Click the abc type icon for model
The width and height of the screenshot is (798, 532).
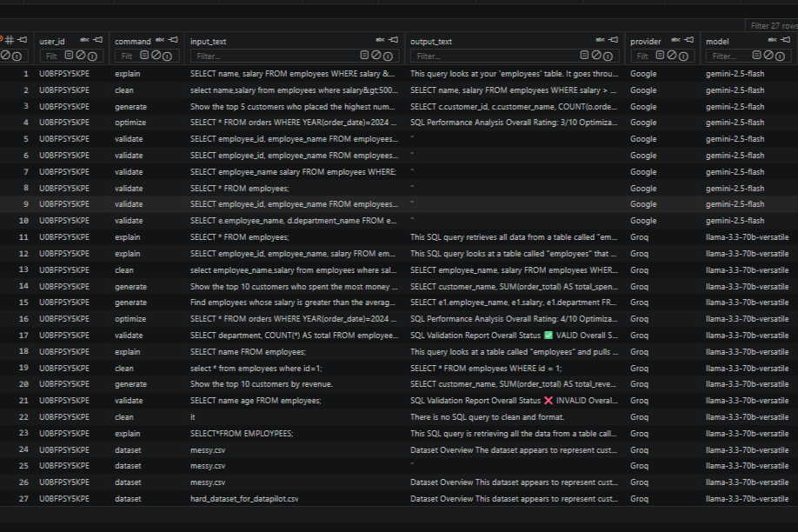(773, 40)
